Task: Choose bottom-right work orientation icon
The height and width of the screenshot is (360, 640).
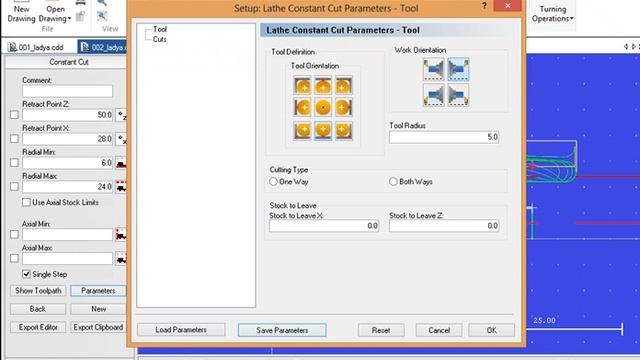Action: pos(458,95)
